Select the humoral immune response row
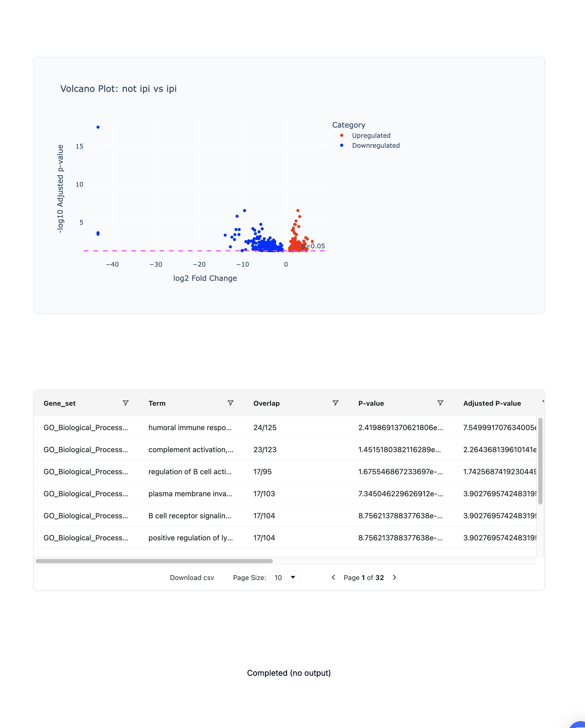 190,428
